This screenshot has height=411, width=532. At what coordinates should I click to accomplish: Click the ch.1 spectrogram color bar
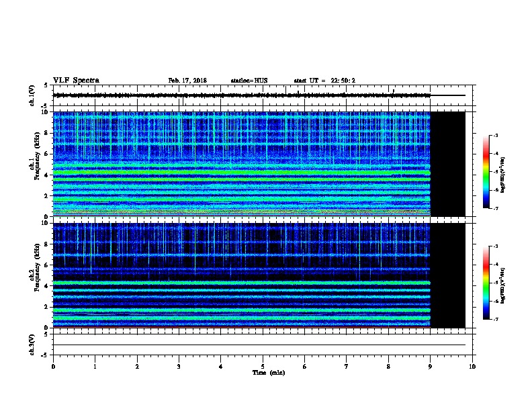[x=486, y=172]
